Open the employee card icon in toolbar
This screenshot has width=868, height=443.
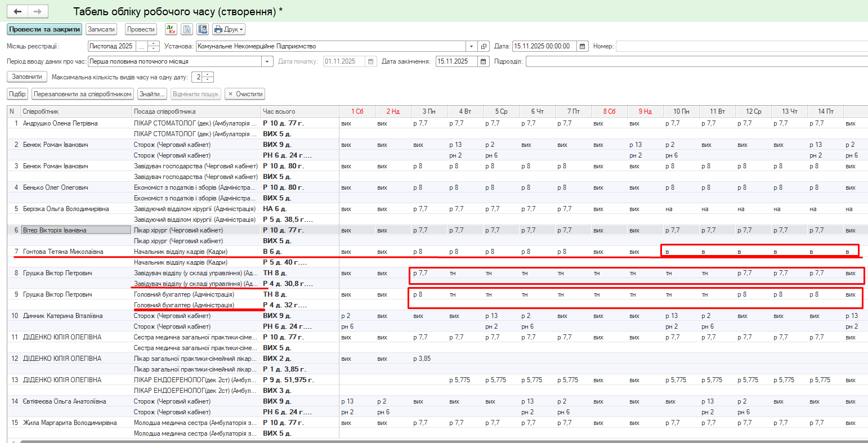click(203, 29)
